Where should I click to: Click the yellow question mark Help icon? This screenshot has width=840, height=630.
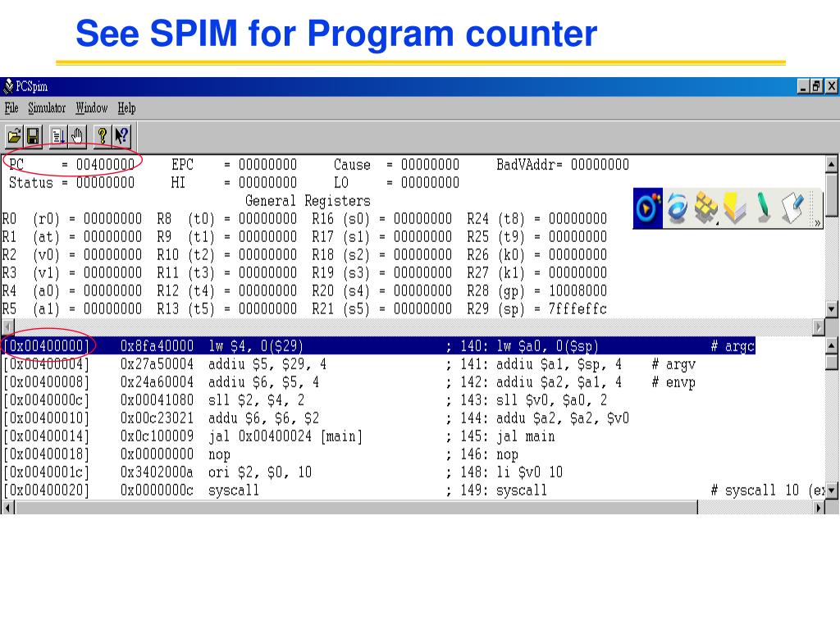click(102, 136)
